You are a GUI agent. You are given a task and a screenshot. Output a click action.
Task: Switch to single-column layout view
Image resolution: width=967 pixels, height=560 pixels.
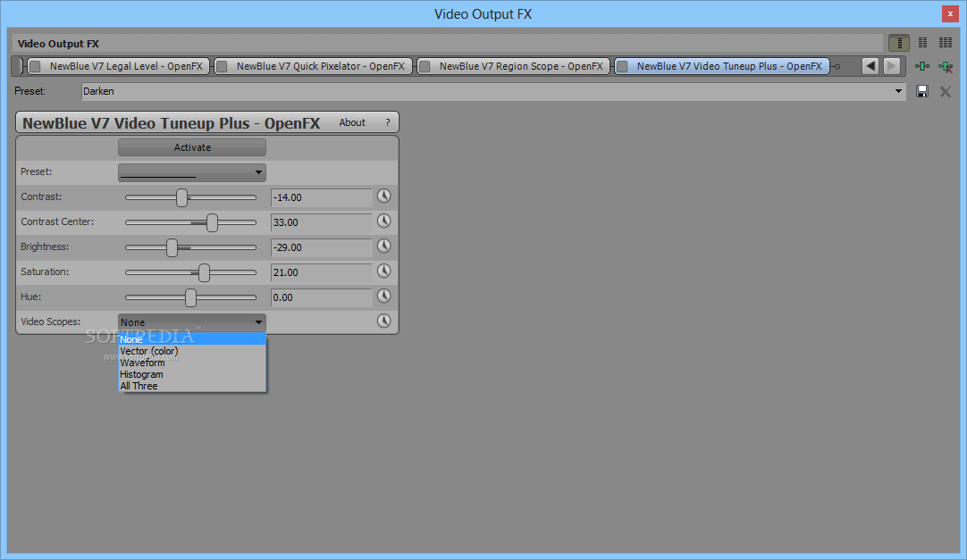tap(899, 43)
